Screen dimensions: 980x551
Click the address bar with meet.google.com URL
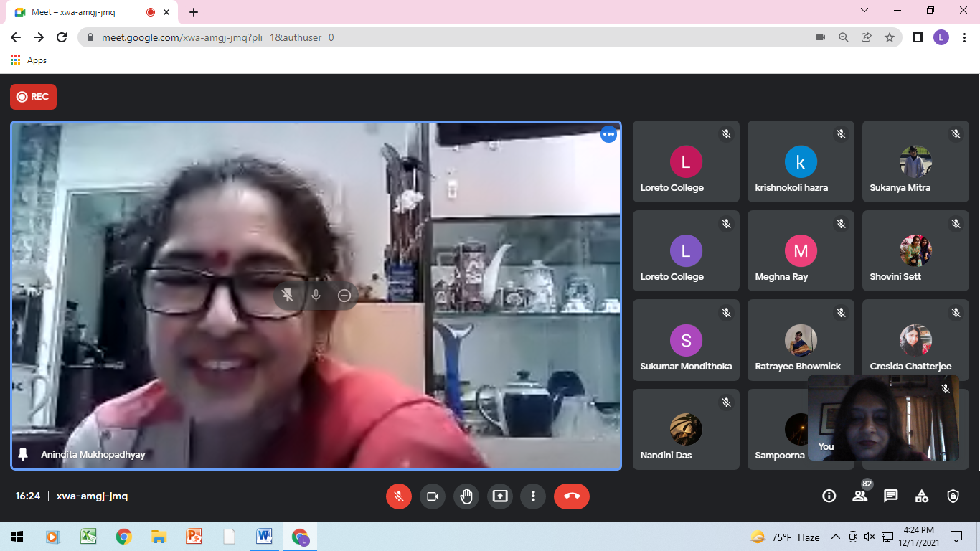pyautogui.click(x=430, y=37)
